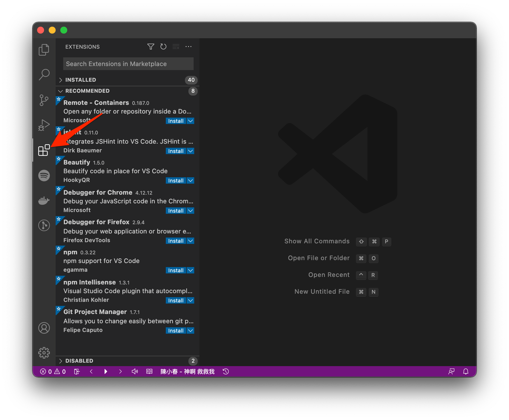Click the installed count badge 40
509x420 pixels.
pyautogui.click(x=191, y=80)
